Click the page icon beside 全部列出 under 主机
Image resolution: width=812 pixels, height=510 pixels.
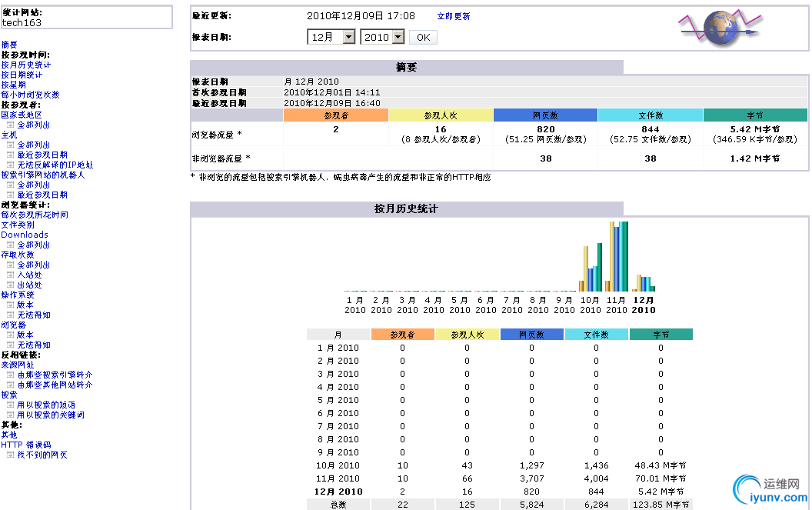[10, 145]
